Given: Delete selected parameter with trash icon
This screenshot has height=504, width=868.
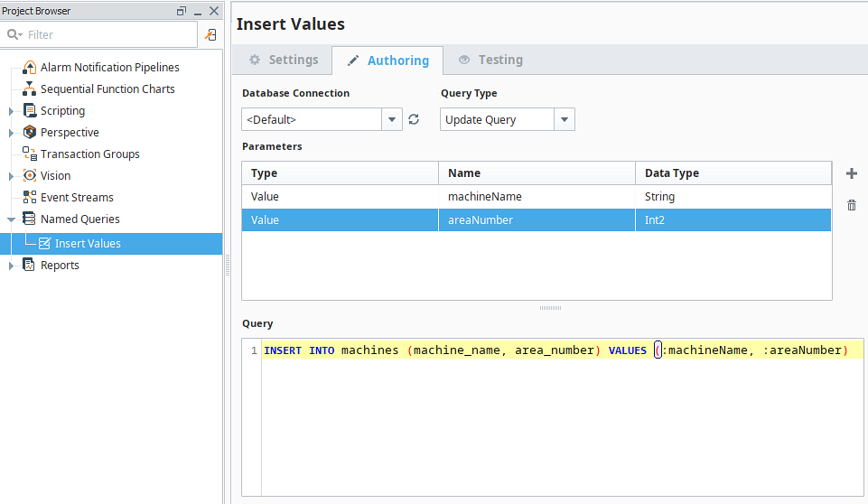Looking at the screenshot, I should click(x=852, y=205).
